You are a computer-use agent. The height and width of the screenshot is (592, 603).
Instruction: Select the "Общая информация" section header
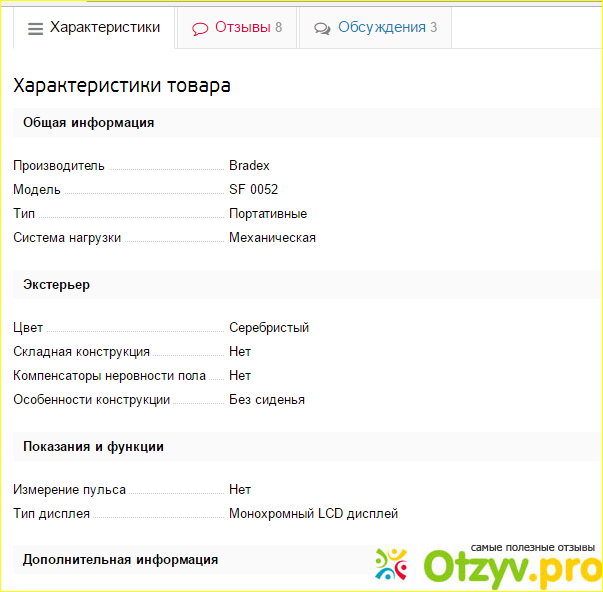pos(88,123)
